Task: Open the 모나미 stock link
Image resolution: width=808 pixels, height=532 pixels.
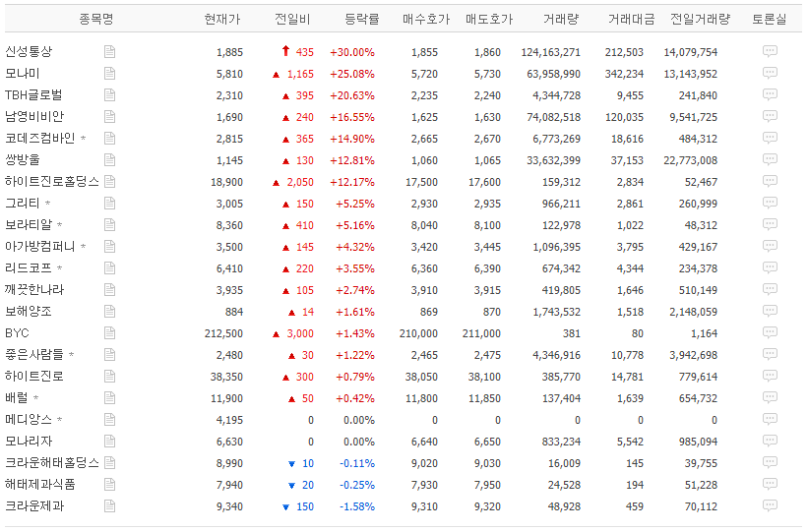Action: click(23, 73)
